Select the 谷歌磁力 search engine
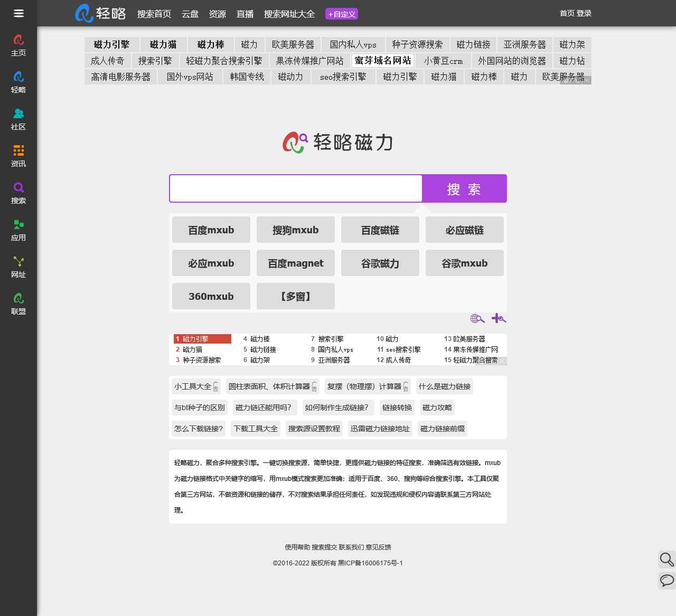This screenshot has height=616, width=676. coord(380,263)
